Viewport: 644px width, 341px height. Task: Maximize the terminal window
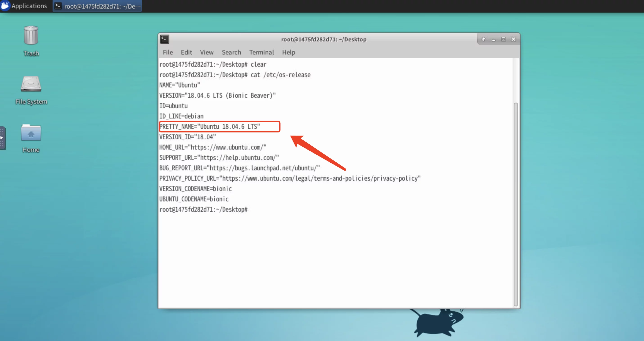coord(504,39)
